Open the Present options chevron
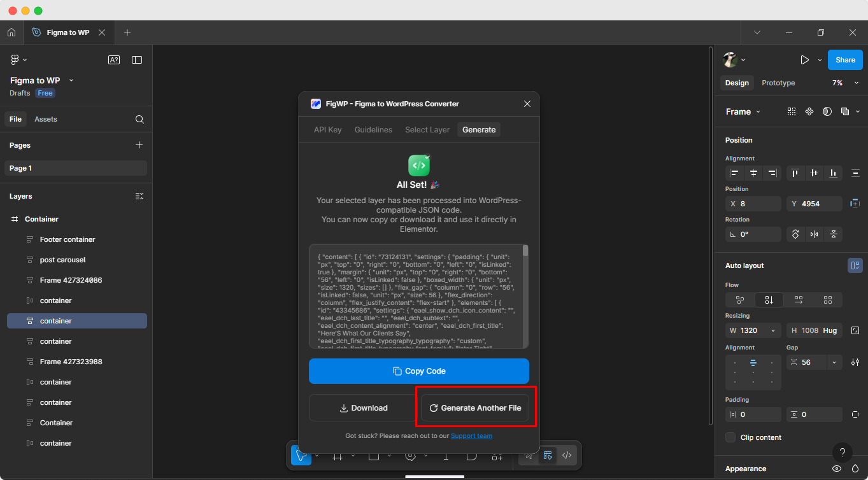The height and width of the screenshot is (480, 868). click(x=820, y=60)
